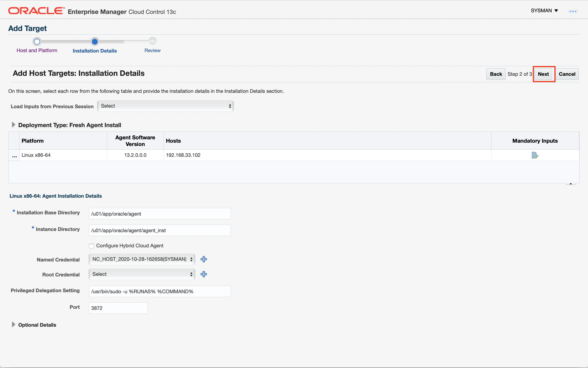Open the SYSMAN user menu
The image size is (588, 368).
544,10
